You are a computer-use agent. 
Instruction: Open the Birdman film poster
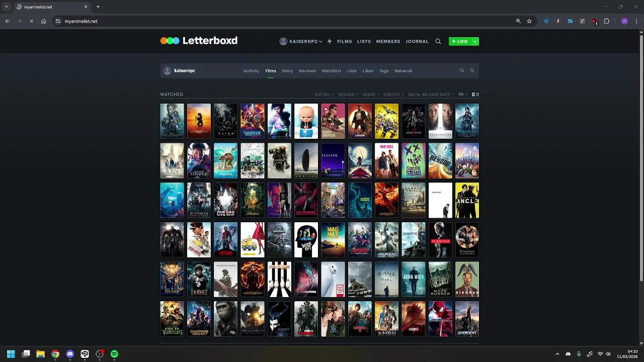467,280
